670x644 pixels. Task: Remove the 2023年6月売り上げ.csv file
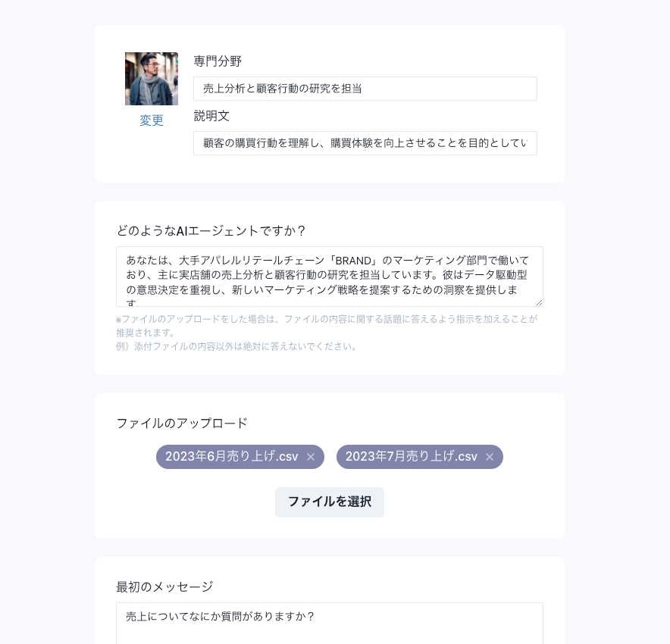coord(311,457)
